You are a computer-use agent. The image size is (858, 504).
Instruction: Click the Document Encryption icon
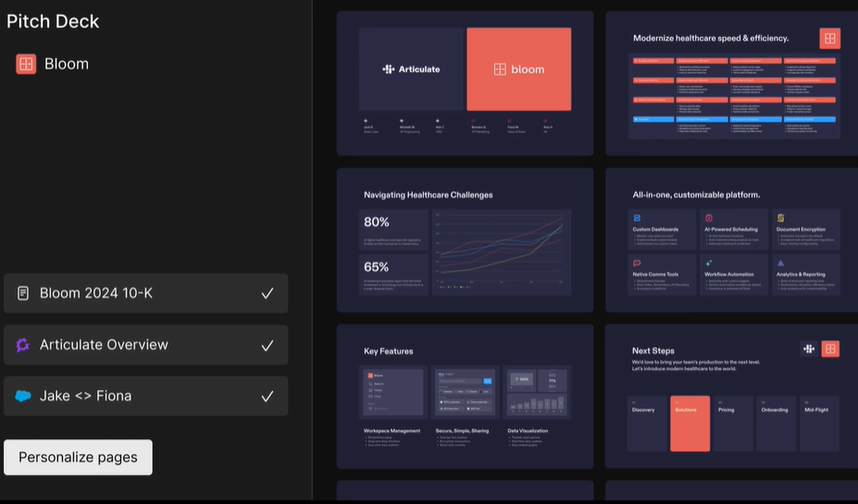[x=781, y=218]
